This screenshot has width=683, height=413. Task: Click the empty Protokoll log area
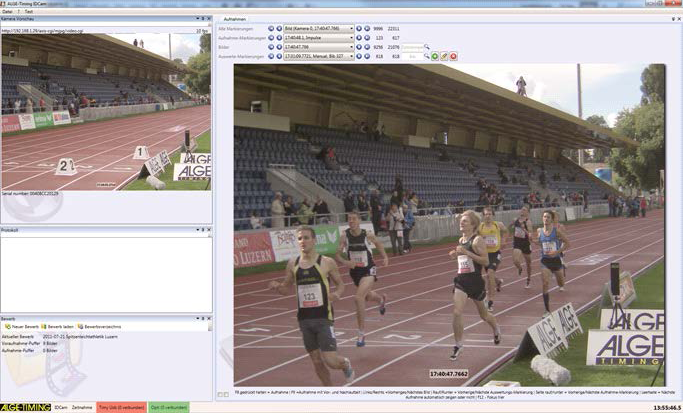click(x=106, y=274)
